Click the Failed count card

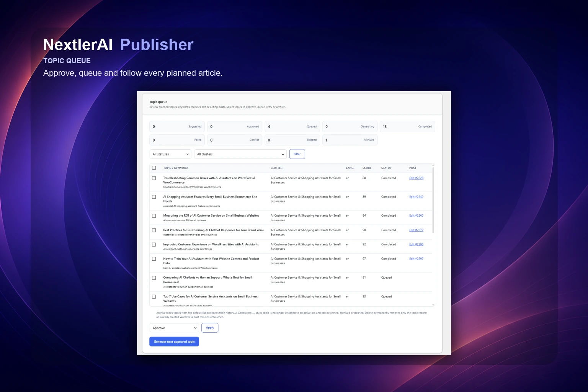(x=177, y=140)
